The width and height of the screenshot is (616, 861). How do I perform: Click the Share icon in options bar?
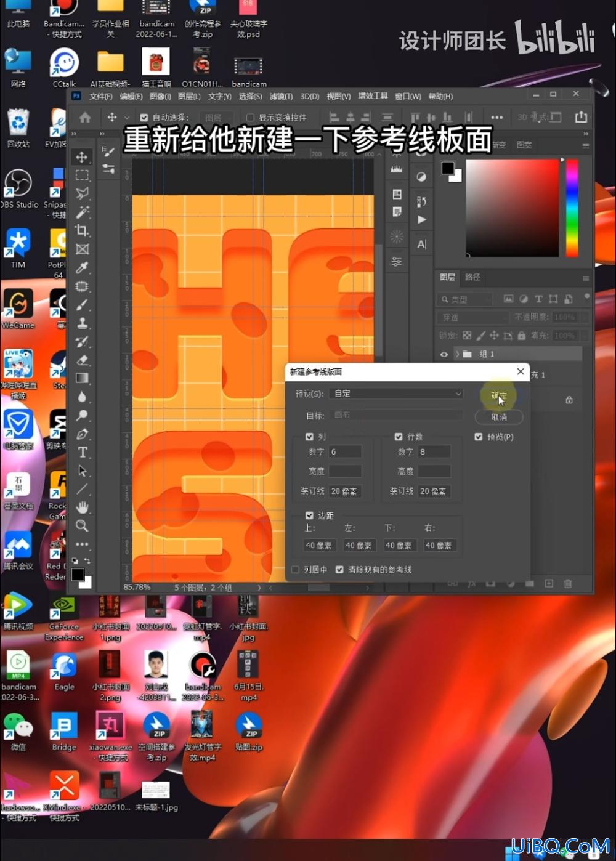click(x=581, y=117)
